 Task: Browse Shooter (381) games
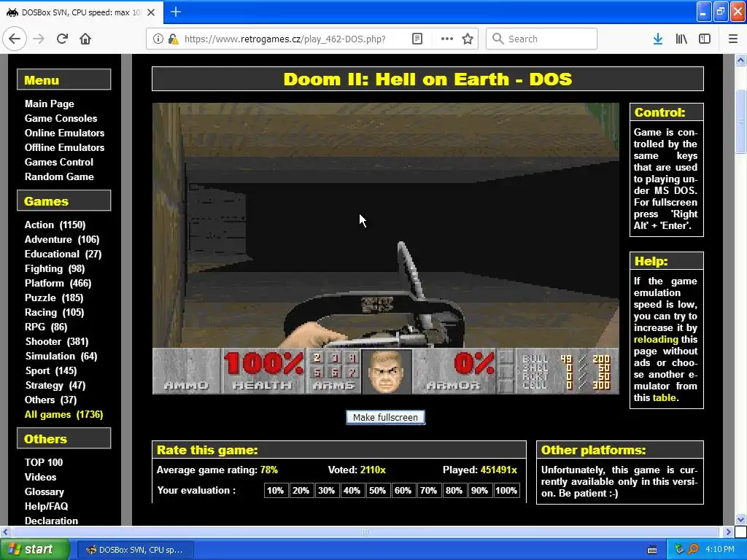[x=57, y=341]
